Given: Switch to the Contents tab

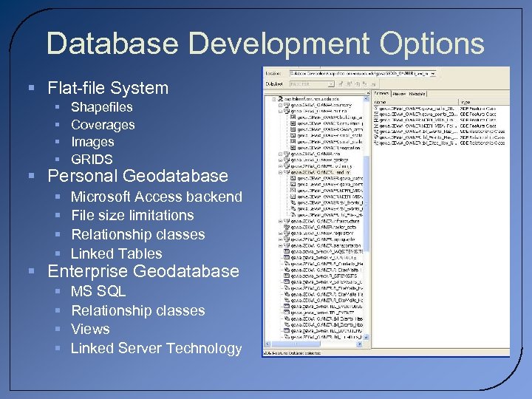Looking at the screenshot, I should (381, 93).
